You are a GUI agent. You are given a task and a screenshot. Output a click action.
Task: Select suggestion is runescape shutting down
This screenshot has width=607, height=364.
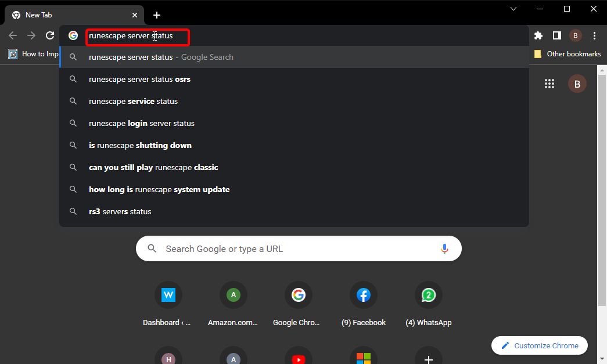click(294, 146)
